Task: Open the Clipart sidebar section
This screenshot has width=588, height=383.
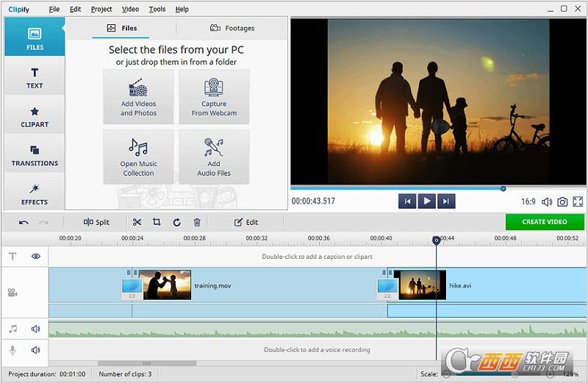Action: [x=35, y=117]
